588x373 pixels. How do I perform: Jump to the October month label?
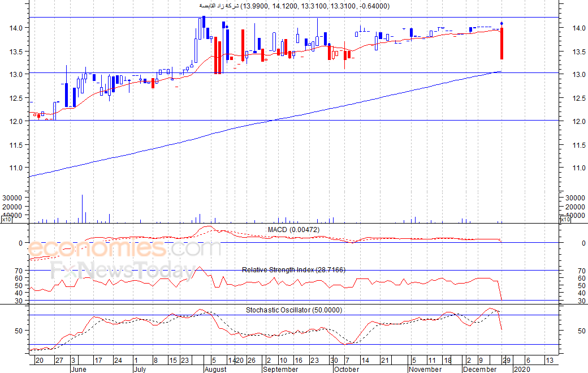pyautogui.click(x=346, y=369)
